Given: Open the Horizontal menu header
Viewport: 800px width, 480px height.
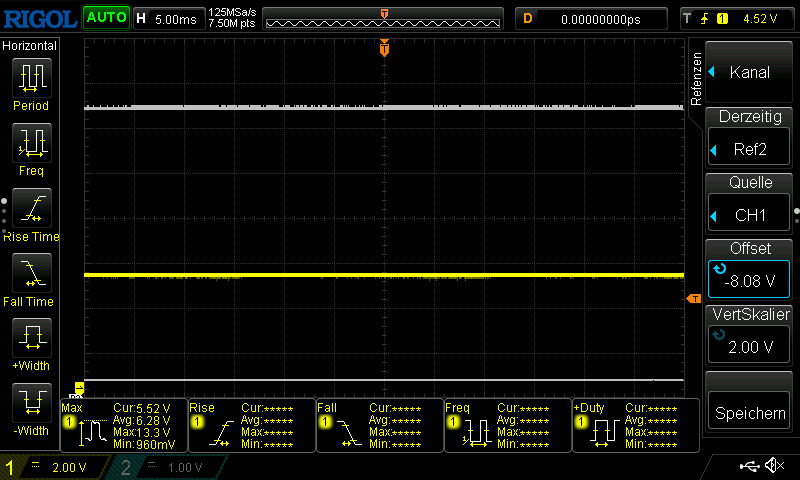Looking at the screenshot, I should [x=30, y=46].
